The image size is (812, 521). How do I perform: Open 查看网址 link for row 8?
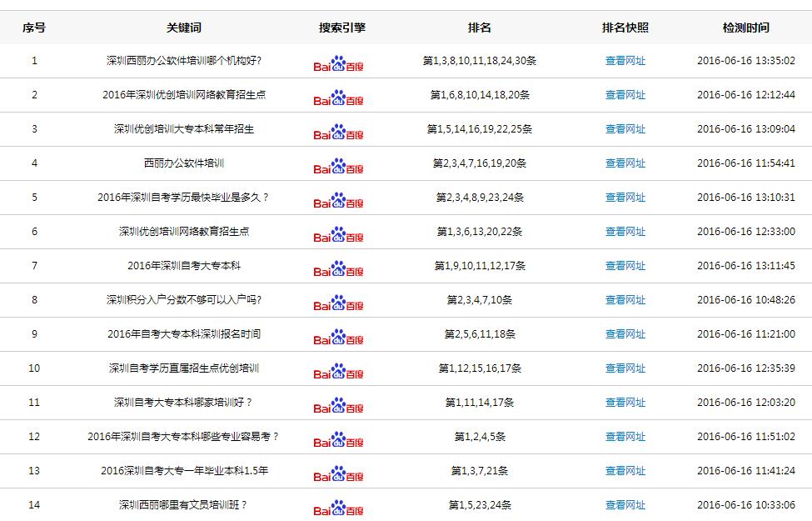pos(625,300)
